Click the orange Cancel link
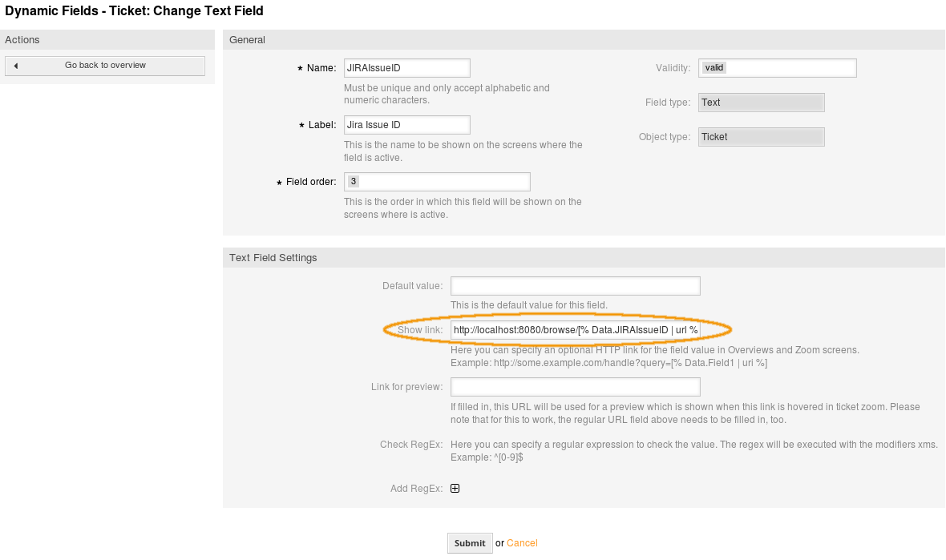The image size is (946, 560). (522, 543)
